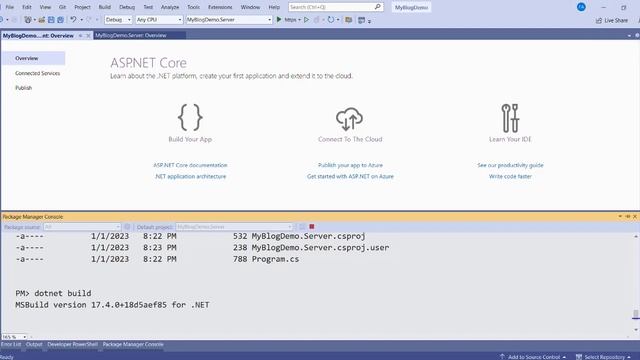The width and height of the screenshot is (640, 360).
Task: Open the MyBlogDemo.Server startup project dropdown
Action: tap(229, 20)
